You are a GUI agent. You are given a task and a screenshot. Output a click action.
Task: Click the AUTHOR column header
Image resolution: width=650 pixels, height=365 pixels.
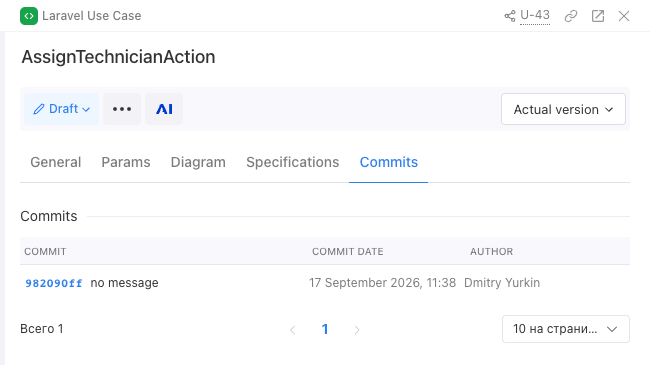click(491, 252)
